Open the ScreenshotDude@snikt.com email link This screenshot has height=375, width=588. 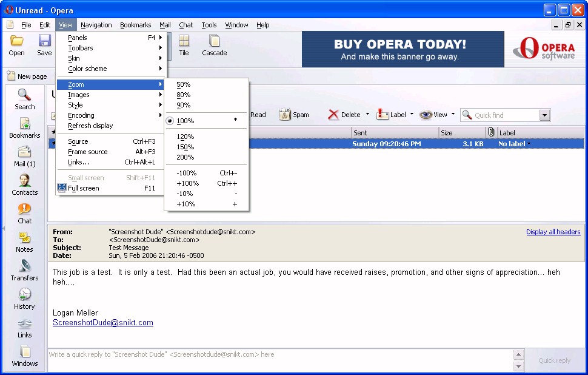[x=103, y=322]
